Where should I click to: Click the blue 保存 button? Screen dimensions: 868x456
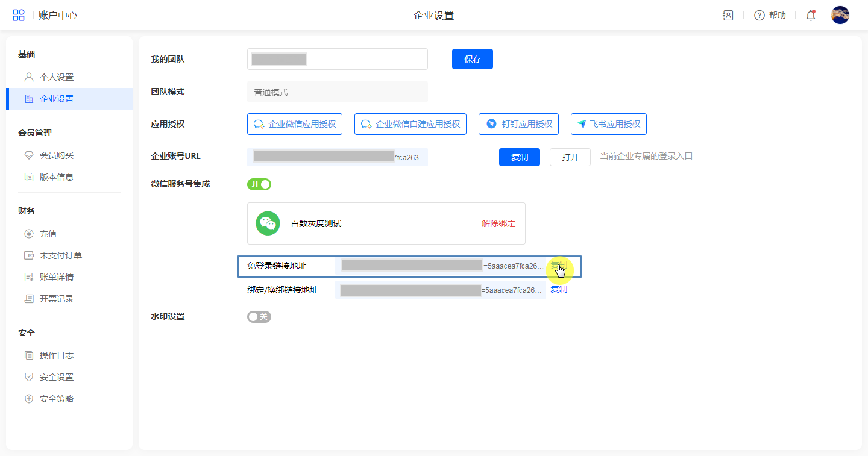[x=472, y=59]
